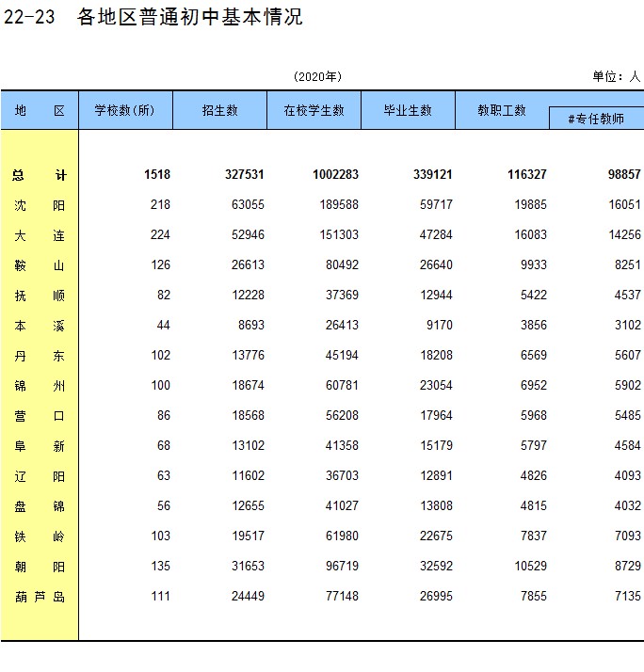Click 阜新 enrollment cell 13102

248,445
